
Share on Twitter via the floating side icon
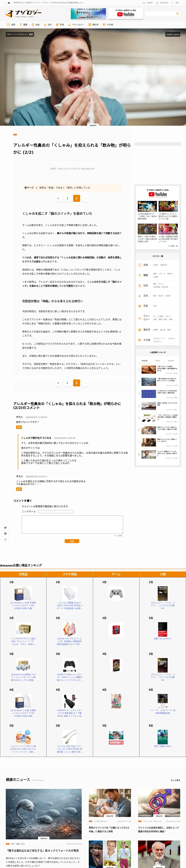[x=5, y=528]
